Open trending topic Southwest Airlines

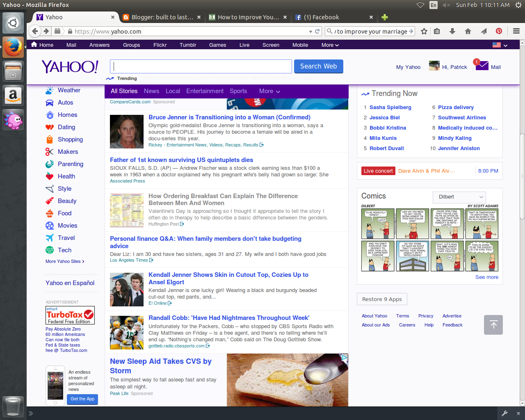coord(462,118)
